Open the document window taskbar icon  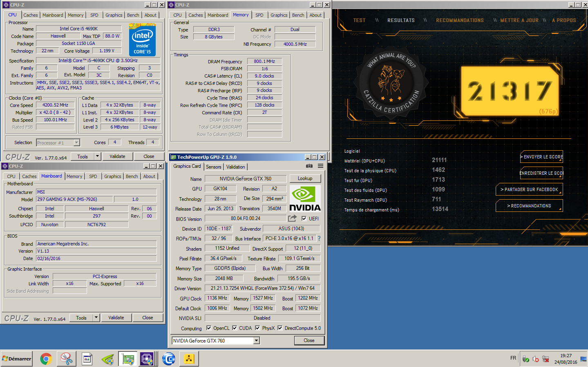(x=87, y=359)
